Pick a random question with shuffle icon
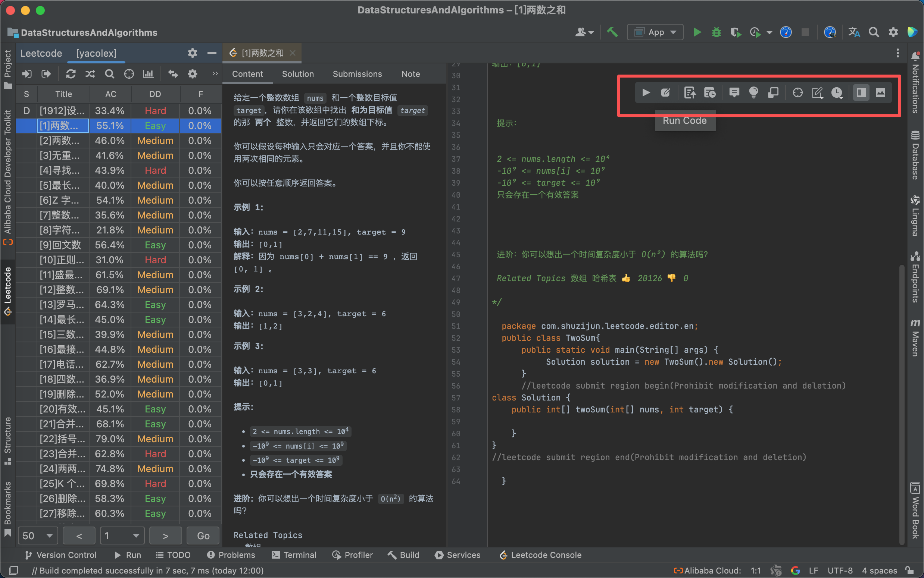The width and height of the screenshot is (924, 578). pos(90,74)
